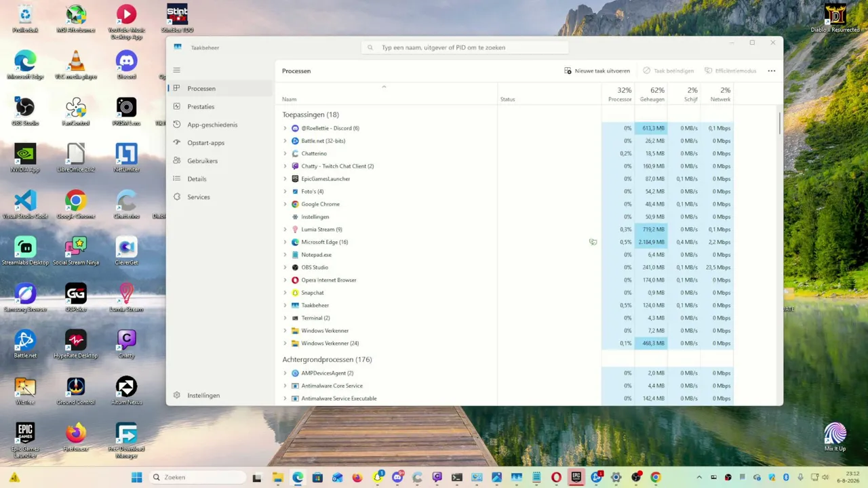Expand the EpicGamesLauncher process

pos(285,179)
